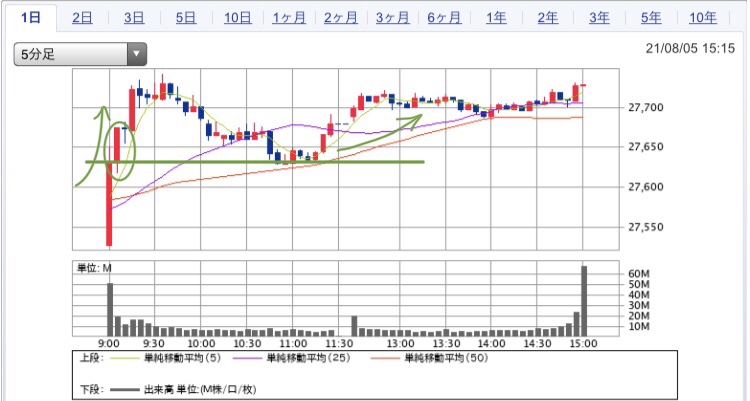
Task: Switch chart to 3年 range
Action: click(599, 18)
